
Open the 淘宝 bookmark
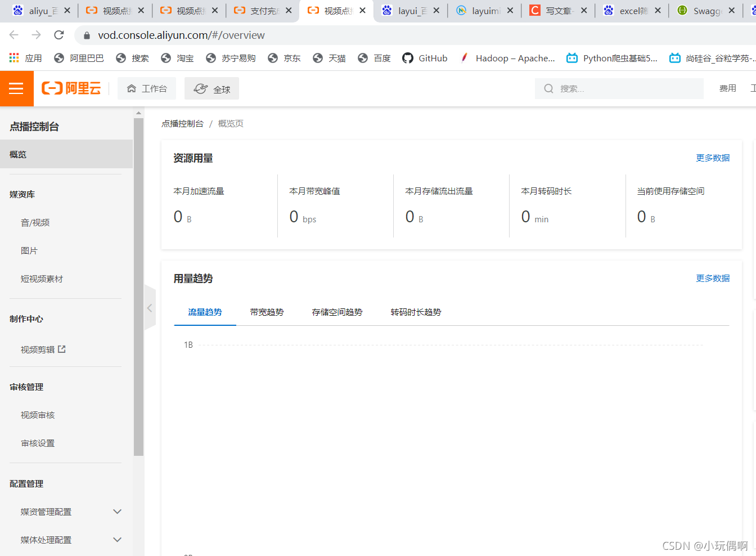tap(177, 58)
